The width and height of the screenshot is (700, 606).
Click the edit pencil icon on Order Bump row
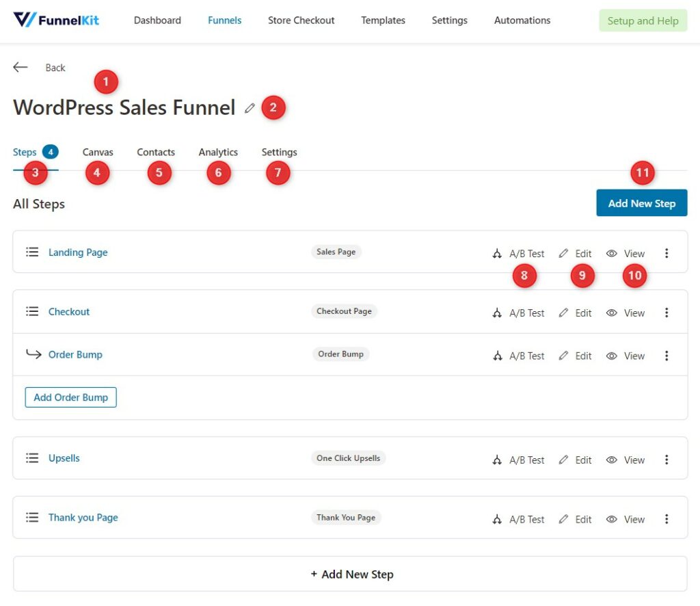(563, 356)
